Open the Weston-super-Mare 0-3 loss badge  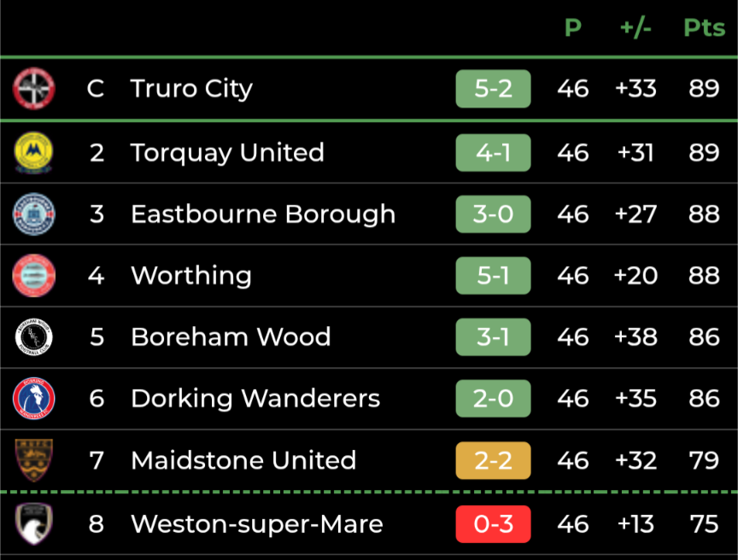point(493,524)
